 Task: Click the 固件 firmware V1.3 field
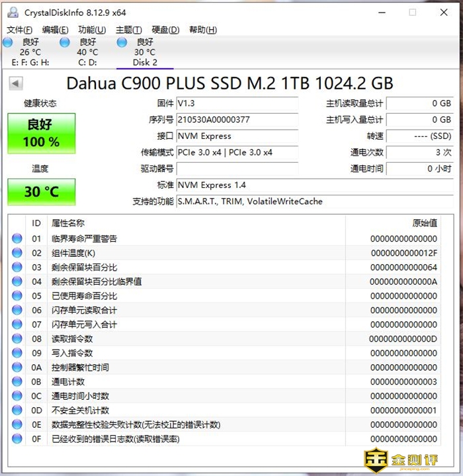[x=237, y=103]
